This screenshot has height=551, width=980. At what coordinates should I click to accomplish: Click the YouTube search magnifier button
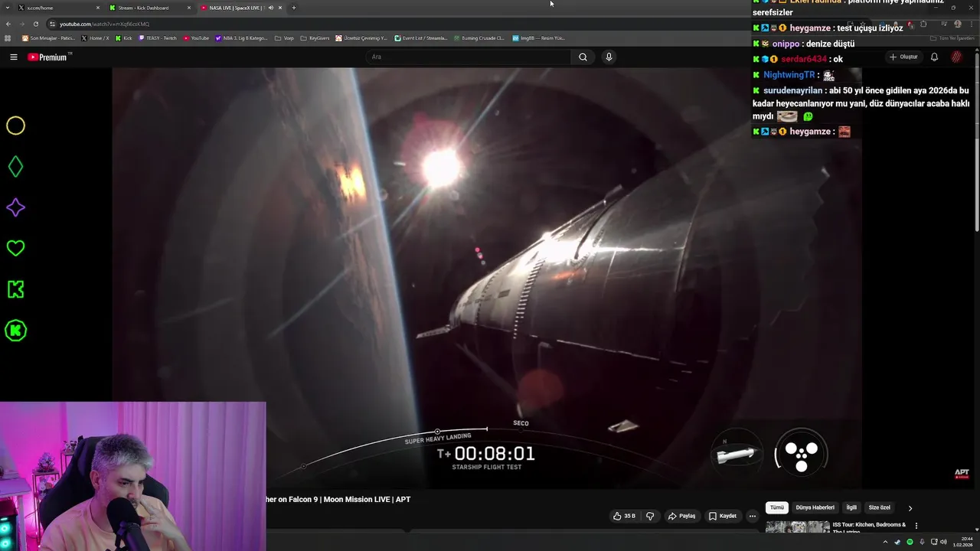pos(583,57)
